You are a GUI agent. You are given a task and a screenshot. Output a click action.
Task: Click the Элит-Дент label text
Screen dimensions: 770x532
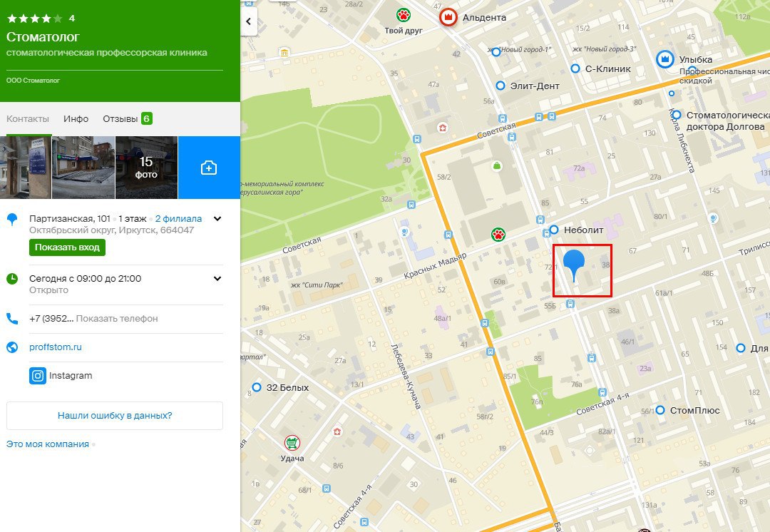tap(535, 86)
